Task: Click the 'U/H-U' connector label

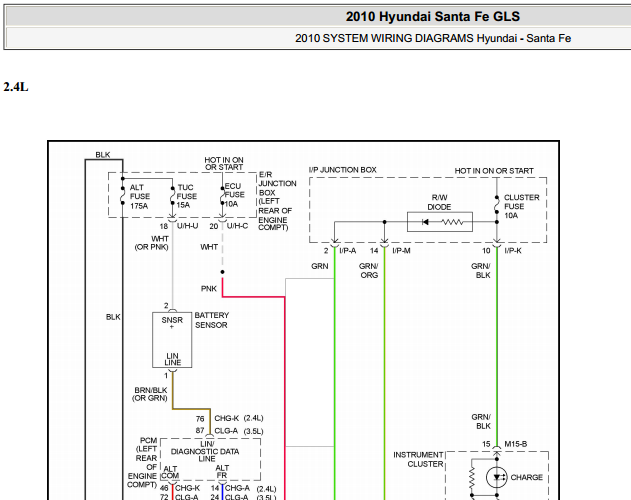Action: tap(188, 226)
